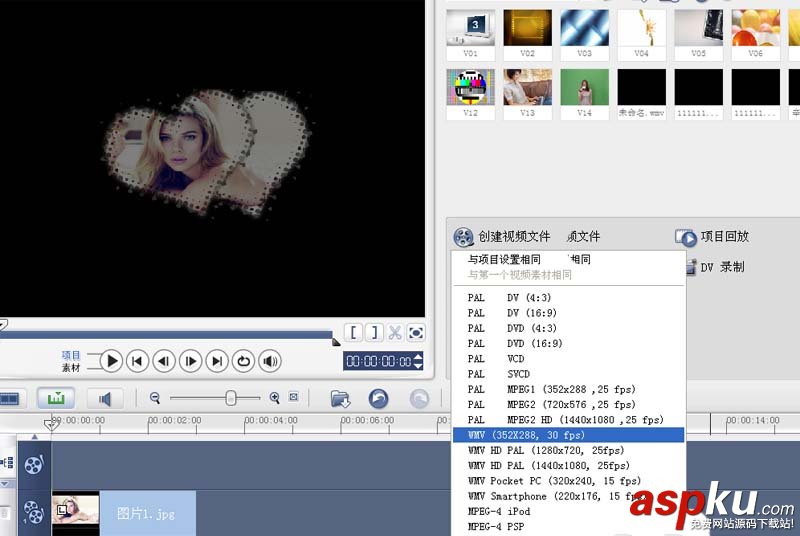Screen dimensions: 800x536
Task: Step back one frame in preview
Action: click(x=164, y=361)
